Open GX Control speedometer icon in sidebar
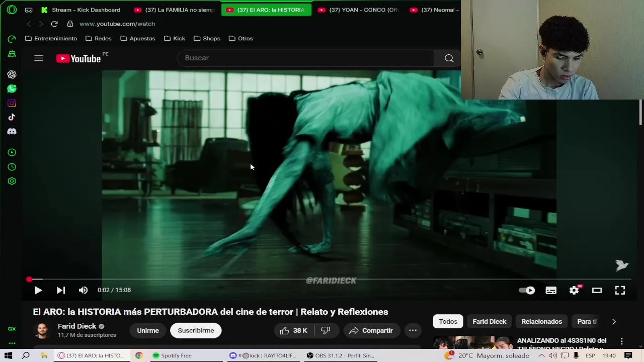644x362 pixels. (x=12, y=39)
